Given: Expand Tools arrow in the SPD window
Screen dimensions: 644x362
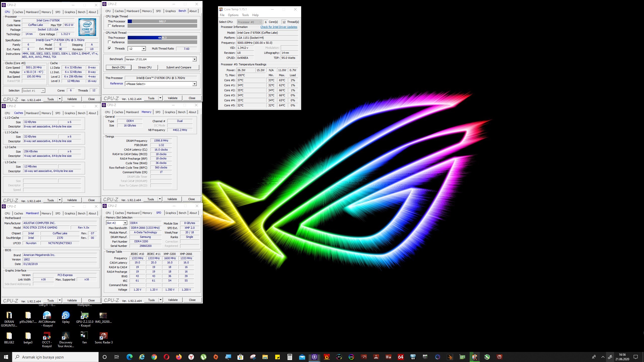Looking at the screenshot, I should pos(160,300).
